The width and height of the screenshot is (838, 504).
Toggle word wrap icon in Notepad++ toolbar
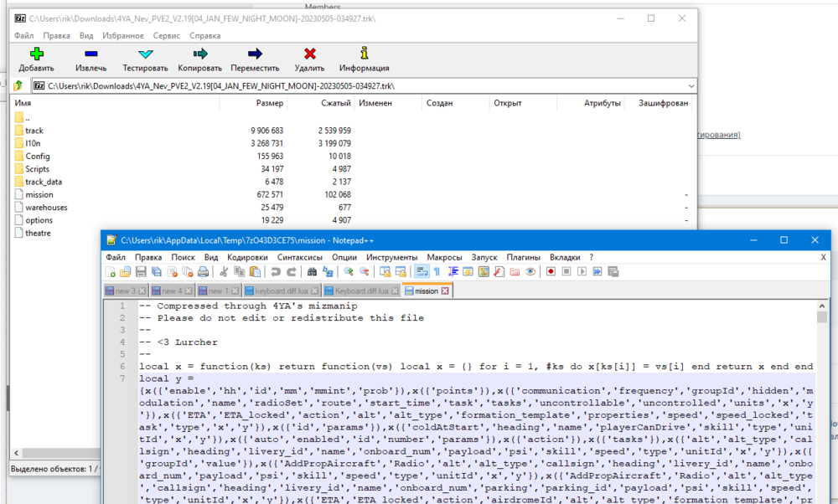click(x=422, y=272)
